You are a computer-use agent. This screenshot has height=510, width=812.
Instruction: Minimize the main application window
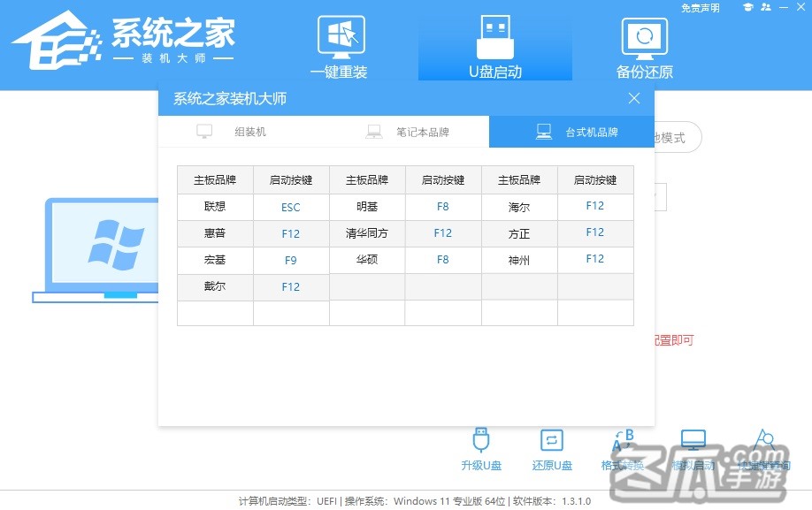(784, 8)
